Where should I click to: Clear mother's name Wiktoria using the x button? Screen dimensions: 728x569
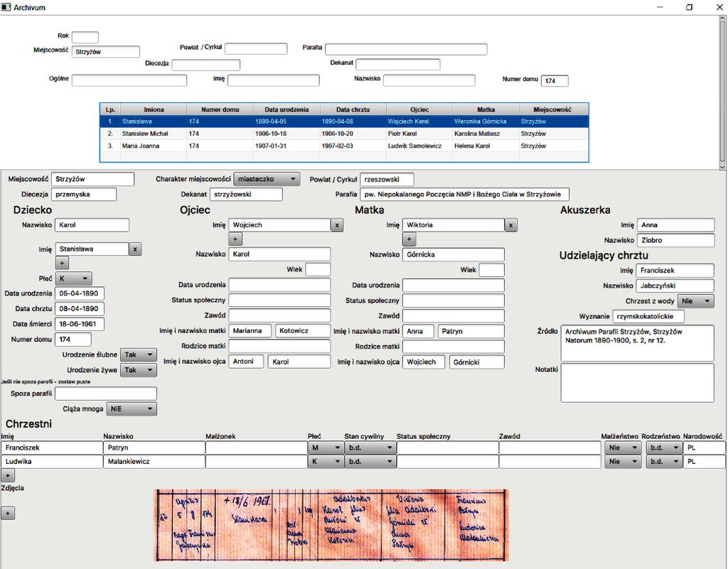point(510,225)
